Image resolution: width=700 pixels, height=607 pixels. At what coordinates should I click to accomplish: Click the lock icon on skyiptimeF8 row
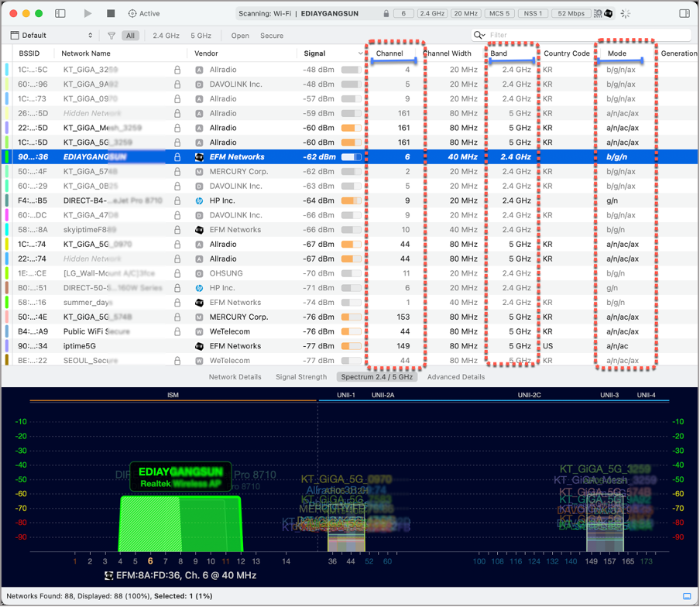177,229
